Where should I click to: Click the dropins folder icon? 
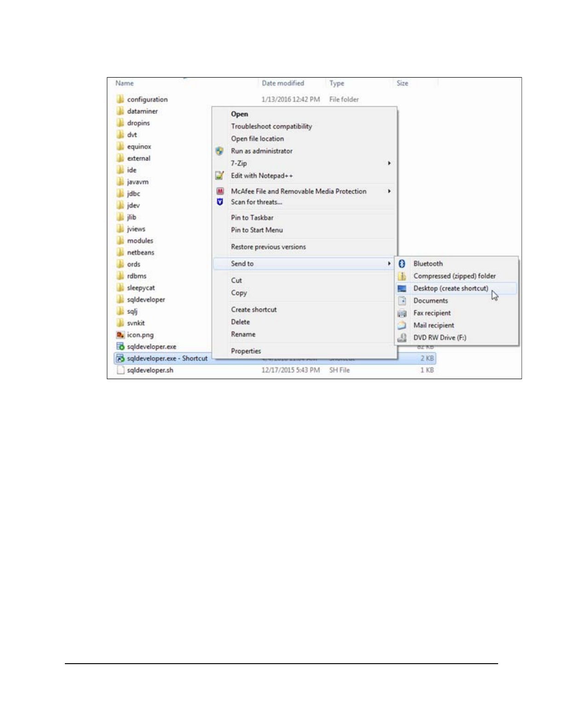pos(121,123)
